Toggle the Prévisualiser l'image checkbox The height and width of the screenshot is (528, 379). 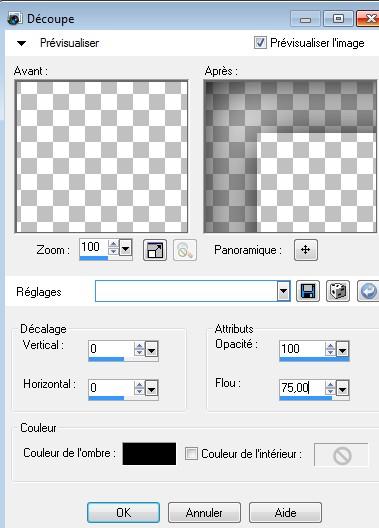coord(260,43)
